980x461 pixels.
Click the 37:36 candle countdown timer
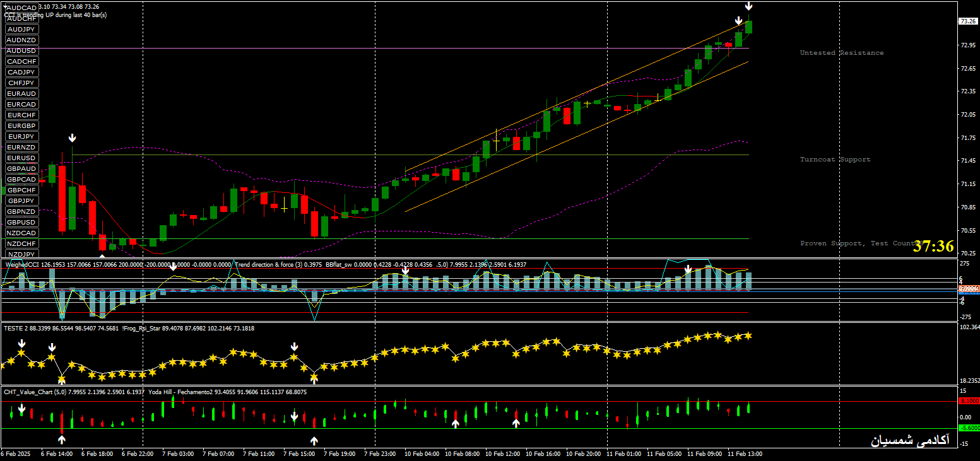934,247
